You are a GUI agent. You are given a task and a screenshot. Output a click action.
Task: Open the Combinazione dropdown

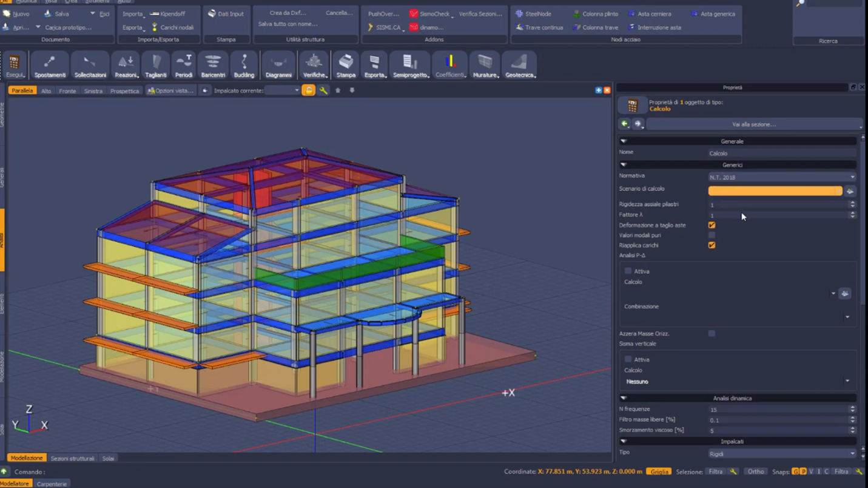point(737,317)
